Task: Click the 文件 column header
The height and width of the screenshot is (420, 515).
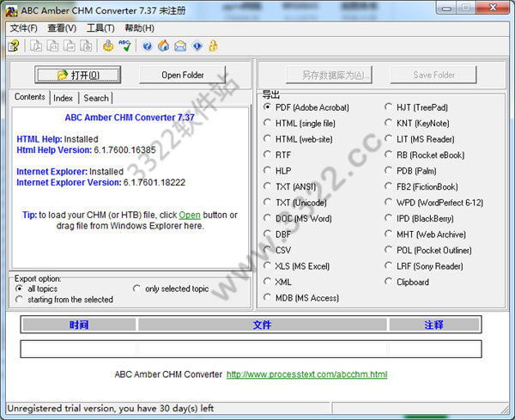Action: pyautogui.click(x=262, y=325)
